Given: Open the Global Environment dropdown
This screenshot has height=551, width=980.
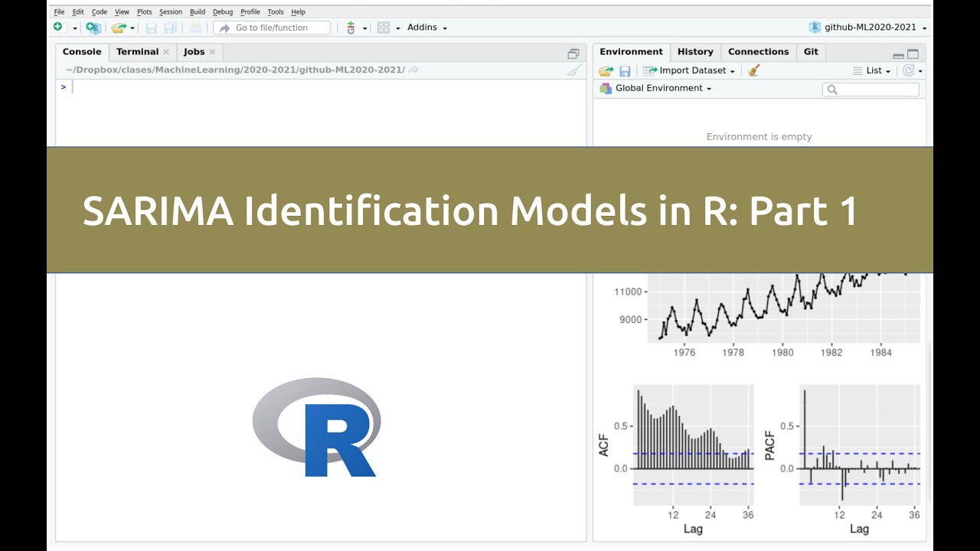Looking at the screenshot, I should point(655,88).
